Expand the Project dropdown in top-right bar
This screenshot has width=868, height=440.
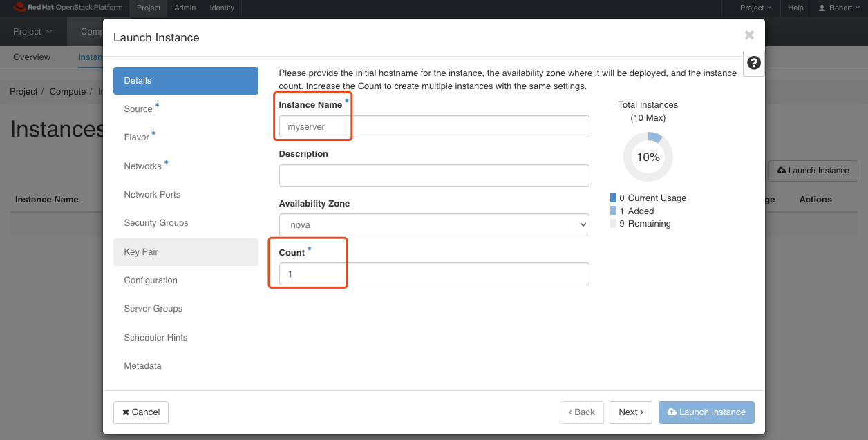[756, 8]
